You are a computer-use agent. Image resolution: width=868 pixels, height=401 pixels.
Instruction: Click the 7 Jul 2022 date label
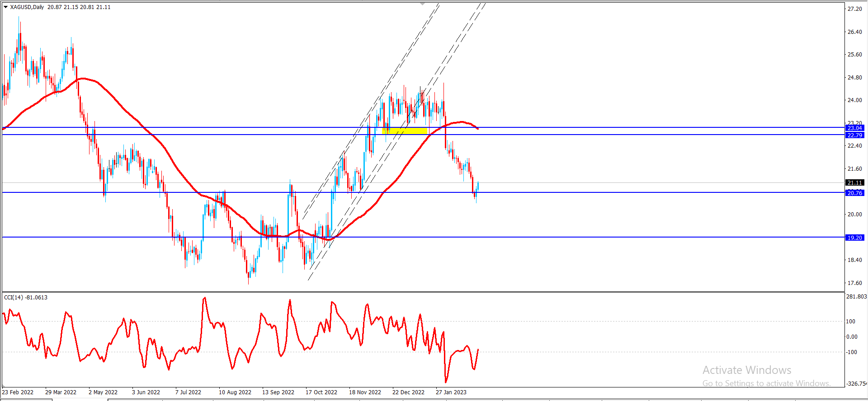(x=188, y=392)
